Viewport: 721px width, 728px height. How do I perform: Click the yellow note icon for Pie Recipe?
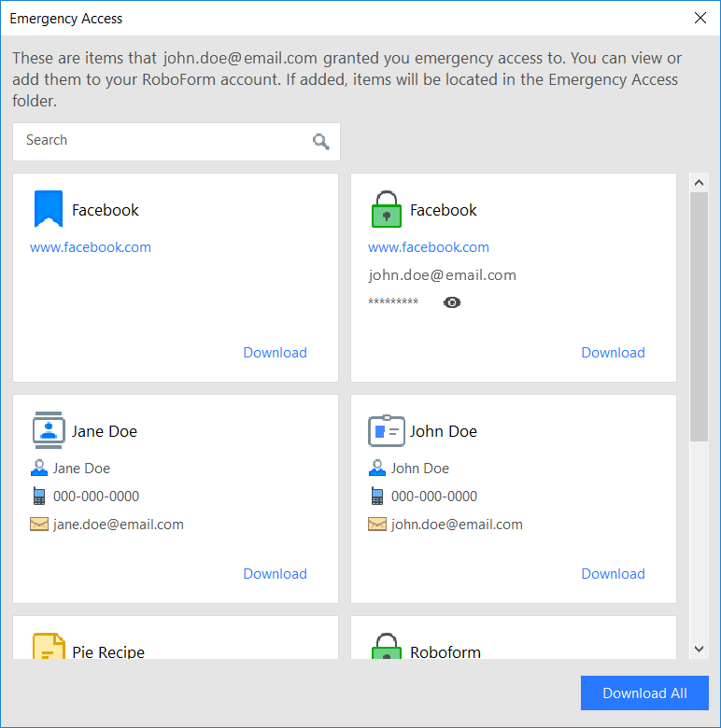(x=49, y=646)
